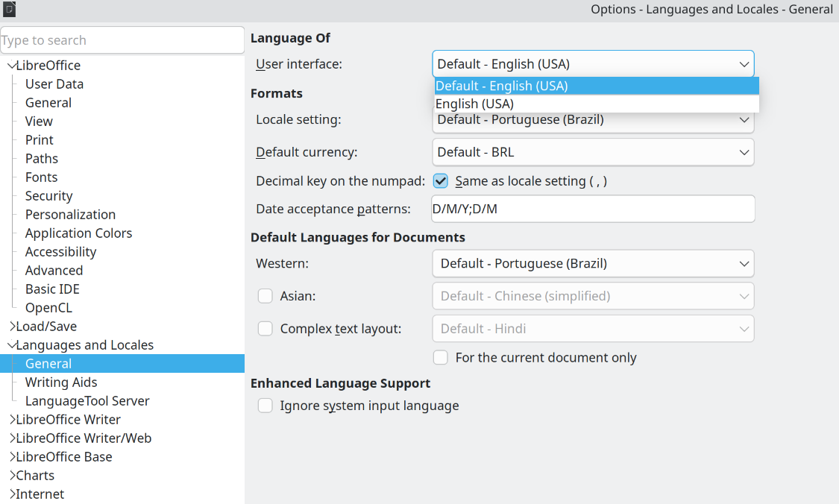839x504 pixels.
Task: Click the 'Language Of' section heading
Action: pyautogui.click(x=291, y=38)
